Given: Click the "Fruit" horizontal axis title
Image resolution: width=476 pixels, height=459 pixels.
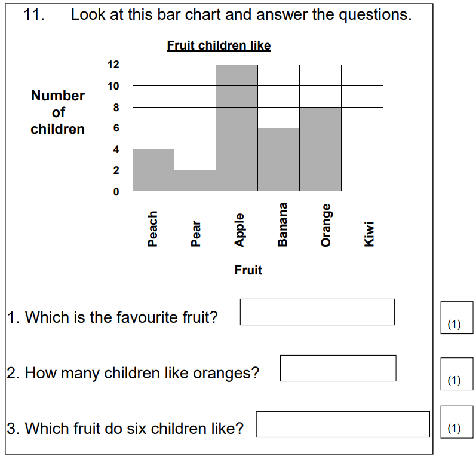Looking at the screenshot, I should [248, 270].
